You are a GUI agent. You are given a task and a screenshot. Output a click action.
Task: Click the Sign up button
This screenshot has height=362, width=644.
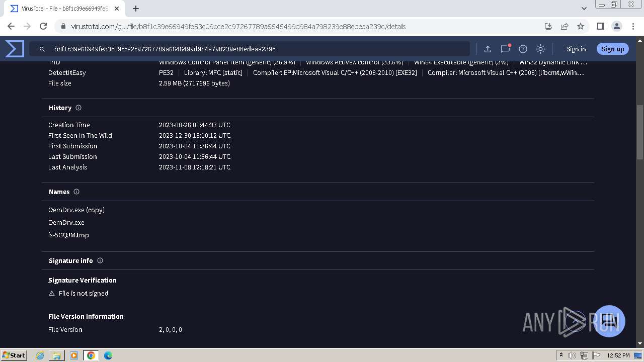pos(612,49)
